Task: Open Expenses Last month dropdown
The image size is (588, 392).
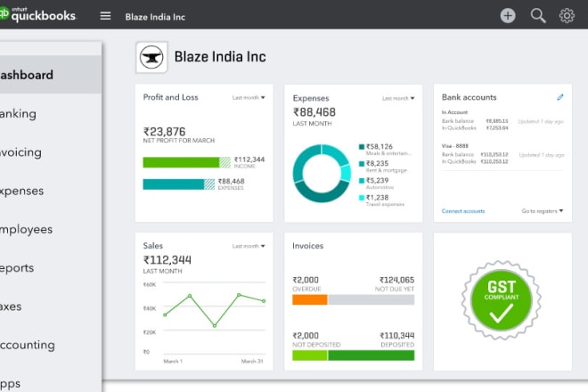Action: 398,98
